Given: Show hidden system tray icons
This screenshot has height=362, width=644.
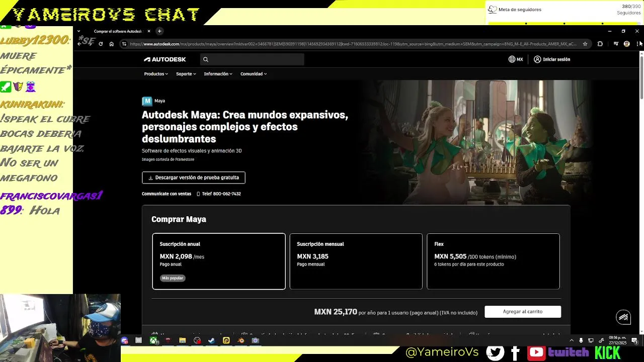Looking at the screenshot, I should click(573, 340).
